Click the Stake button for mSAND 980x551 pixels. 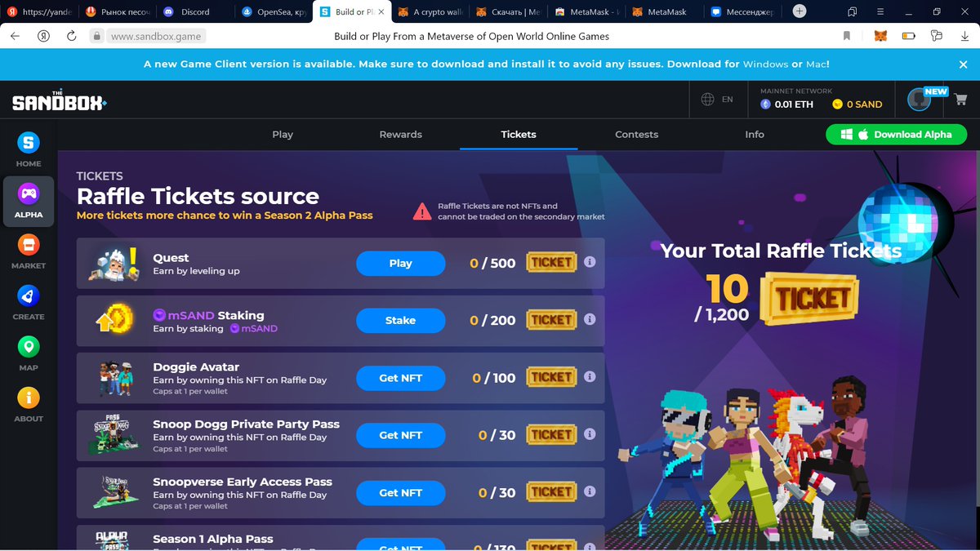pos(400,321)
